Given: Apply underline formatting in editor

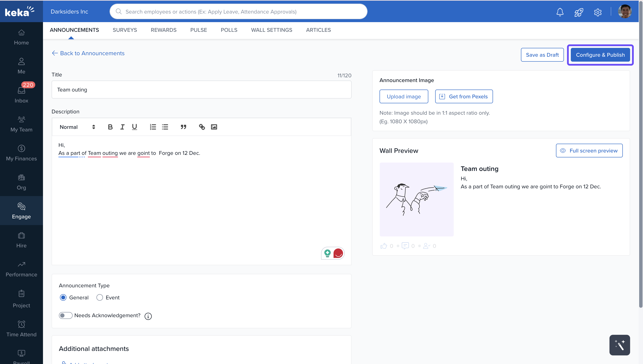Looking at the screenshot, I should pos(134,127).
